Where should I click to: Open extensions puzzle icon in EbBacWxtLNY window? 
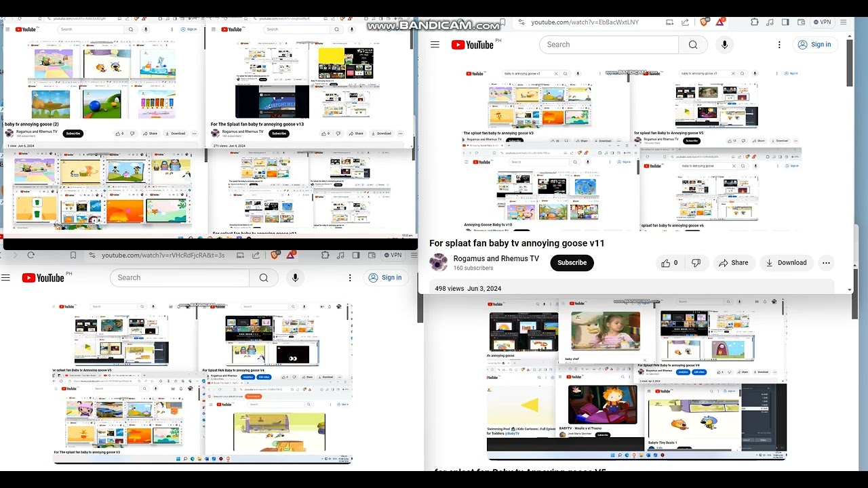coord(754,22)
